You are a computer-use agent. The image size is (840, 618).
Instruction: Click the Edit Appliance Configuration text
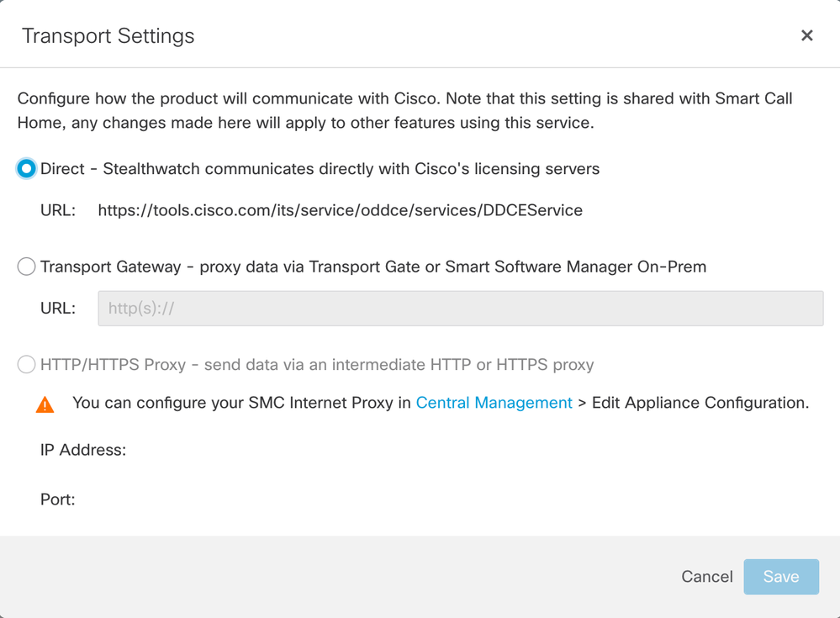[700, 403]
